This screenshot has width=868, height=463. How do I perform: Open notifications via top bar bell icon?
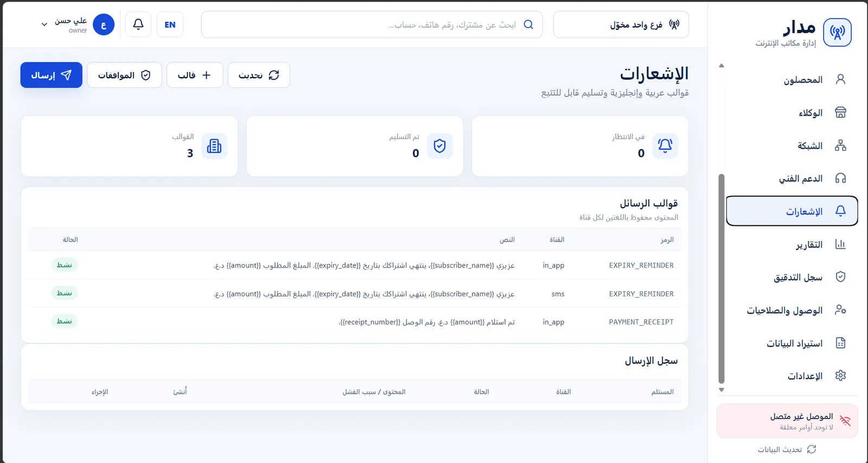coord(138,24)
